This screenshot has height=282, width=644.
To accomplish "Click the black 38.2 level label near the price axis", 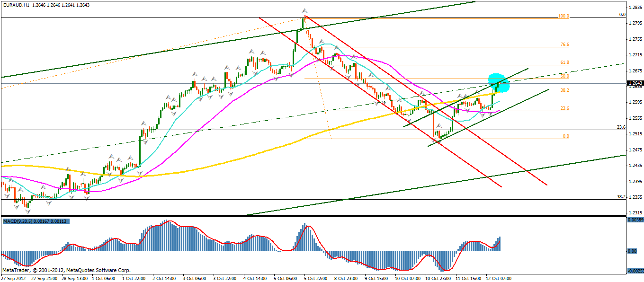I will pyautogui.click(x=621, y=197).
